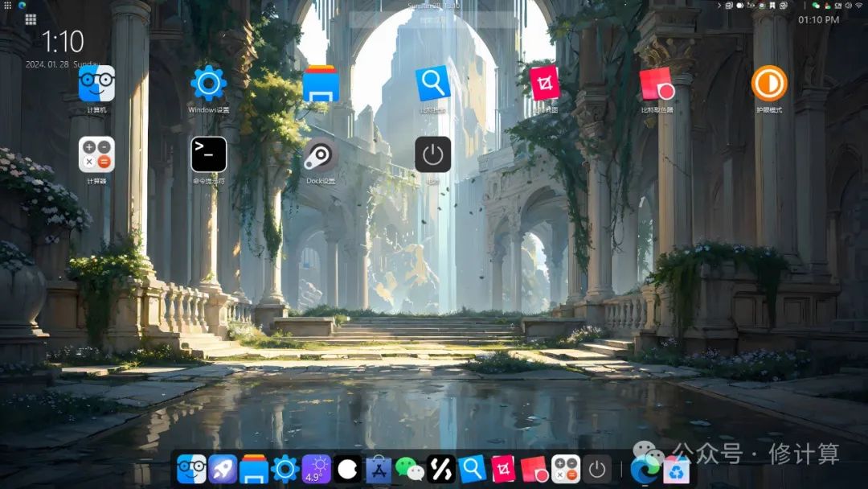The image size is (868, 489).
Task: Open Windows设置 from the desktop
Action: point(208,83)
